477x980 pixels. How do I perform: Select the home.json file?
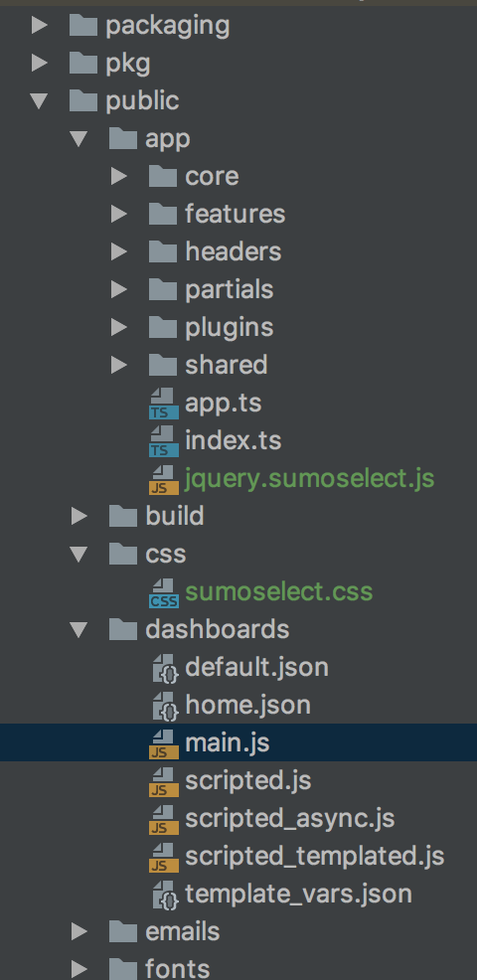coord(247,705)
